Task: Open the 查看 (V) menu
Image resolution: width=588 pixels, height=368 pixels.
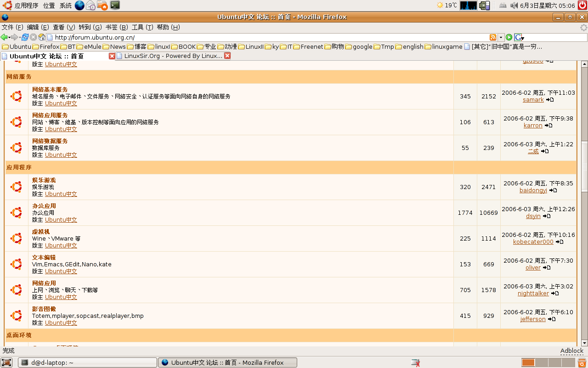Action: coord(64,27)
